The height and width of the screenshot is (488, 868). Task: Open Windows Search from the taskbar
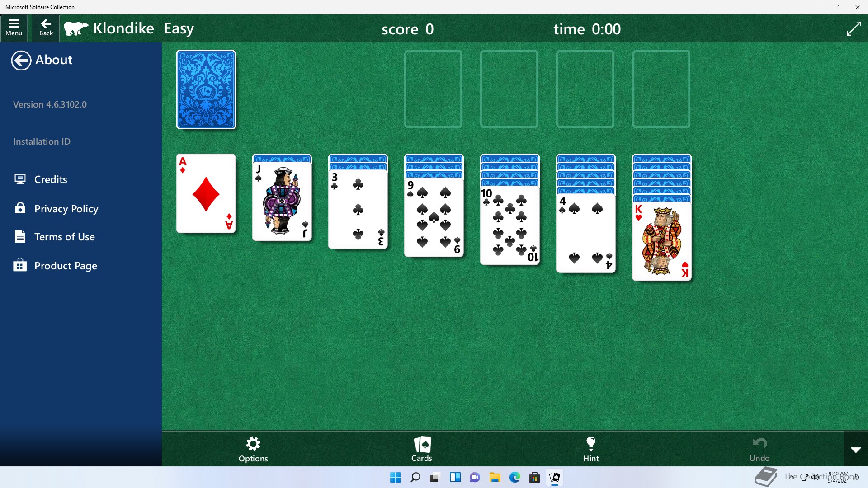pyautogui.click(x=415, y=477)
